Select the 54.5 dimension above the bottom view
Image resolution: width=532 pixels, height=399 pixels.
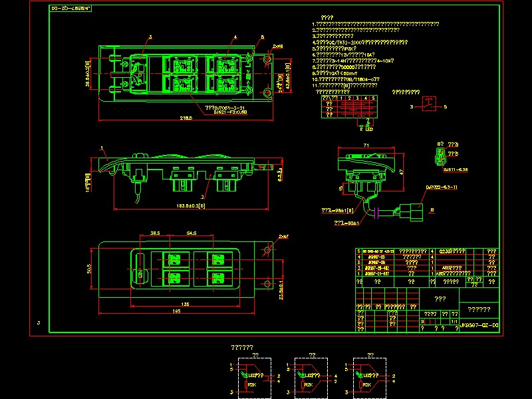pyautogui.click(x=192, y=233)
